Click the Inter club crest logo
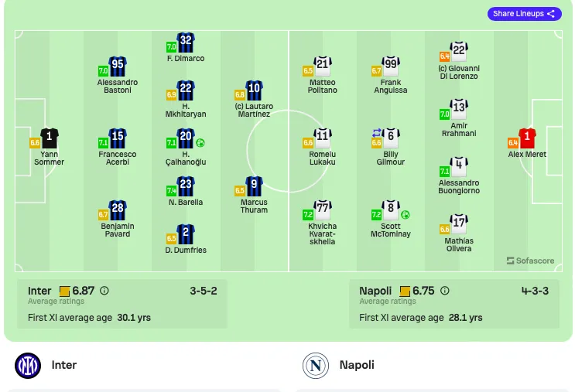This screenshot has height=392, width=575. pos(28,365)
